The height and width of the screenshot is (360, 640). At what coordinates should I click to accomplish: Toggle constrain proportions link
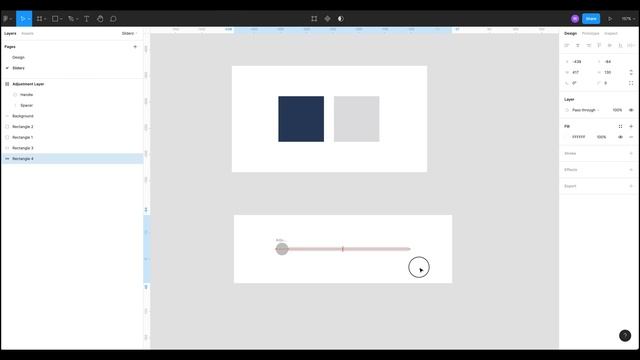(x=631, y=72)
